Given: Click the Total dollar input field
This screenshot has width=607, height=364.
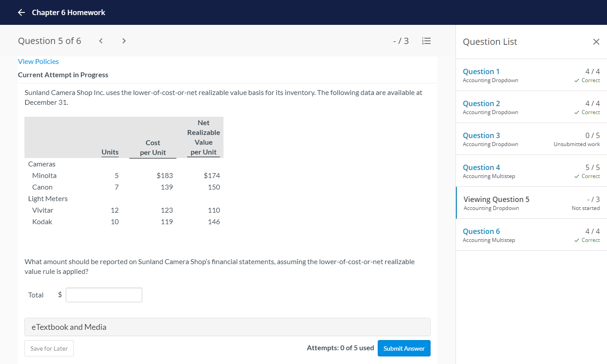Looking at the screenshot, I should click(x=104, y=295).
